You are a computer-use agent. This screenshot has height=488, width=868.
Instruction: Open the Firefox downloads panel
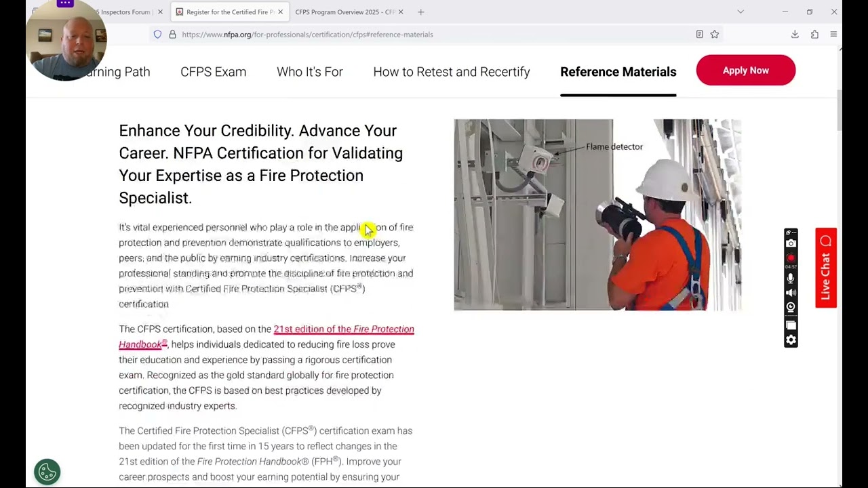(795, 35)
